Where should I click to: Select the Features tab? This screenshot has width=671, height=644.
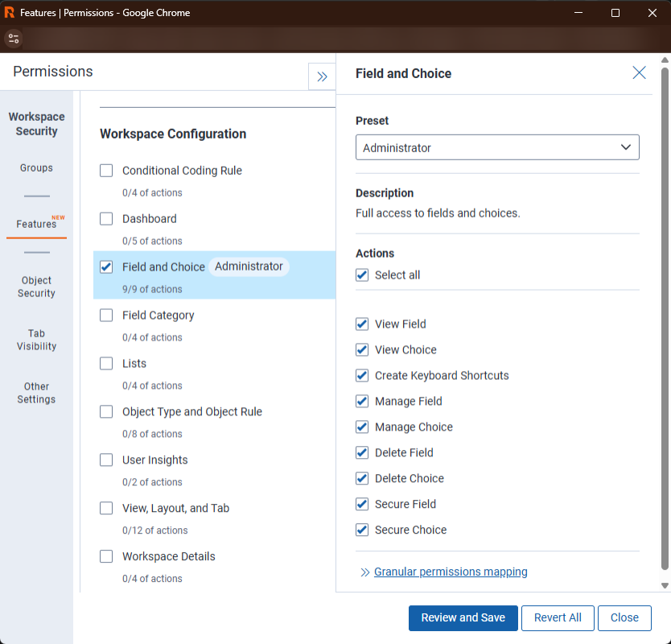[36, 224]
